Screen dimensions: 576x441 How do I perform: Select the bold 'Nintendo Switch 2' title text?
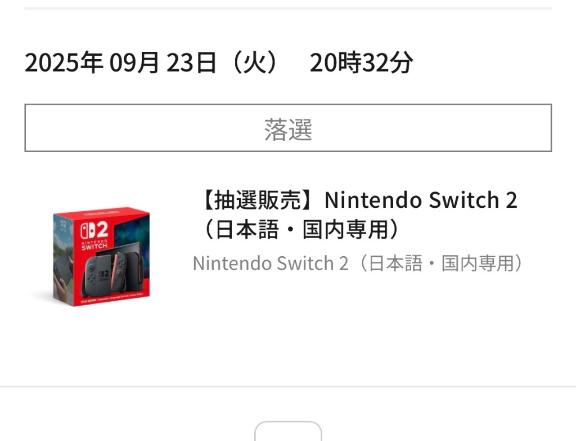point(421,200)
